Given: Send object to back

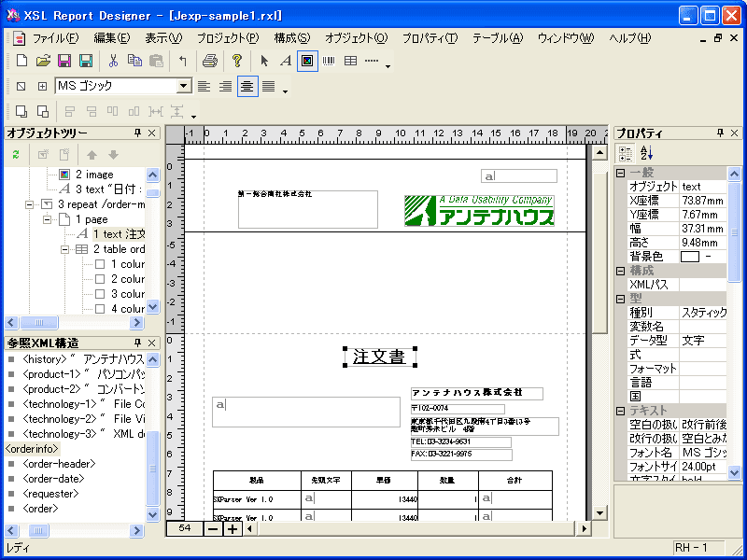Looking at the screenshot, I should pos(43,111).
